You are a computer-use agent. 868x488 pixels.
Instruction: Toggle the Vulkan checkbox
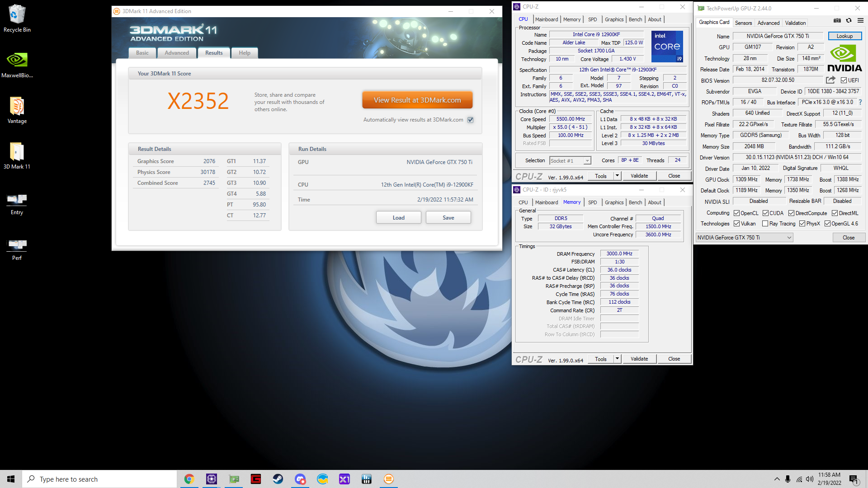736,224
